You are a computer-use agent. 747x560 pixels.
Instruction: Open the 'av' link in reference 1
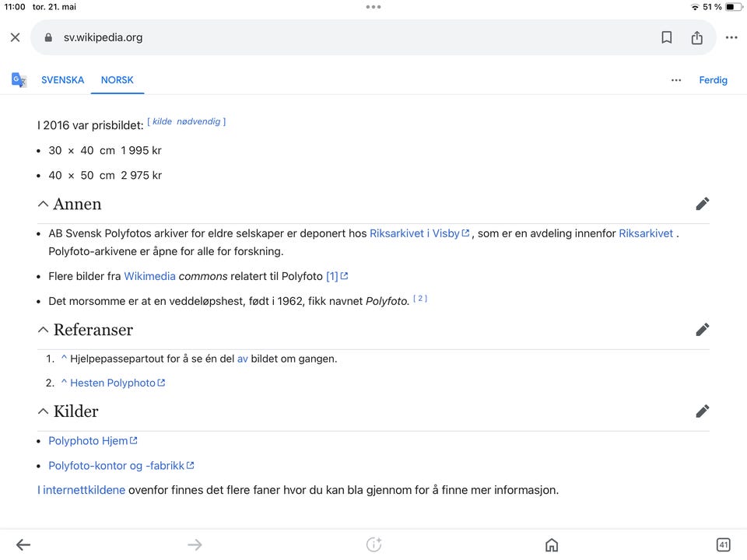(x=243, y=359)
